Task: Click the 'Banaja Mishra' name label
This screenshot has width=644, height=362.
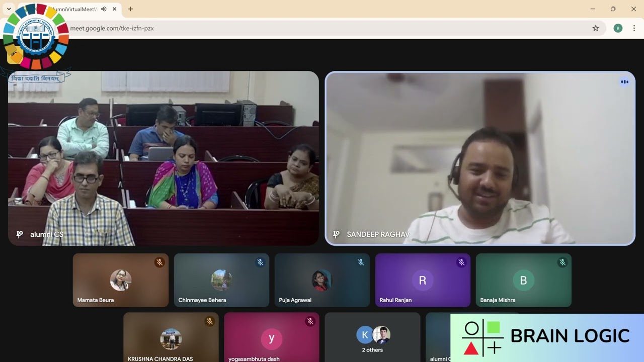Action: 498,300
